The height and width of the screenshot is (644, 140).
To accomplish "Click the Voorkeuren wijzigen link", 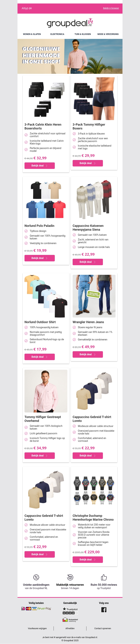I will click(37, 628).
